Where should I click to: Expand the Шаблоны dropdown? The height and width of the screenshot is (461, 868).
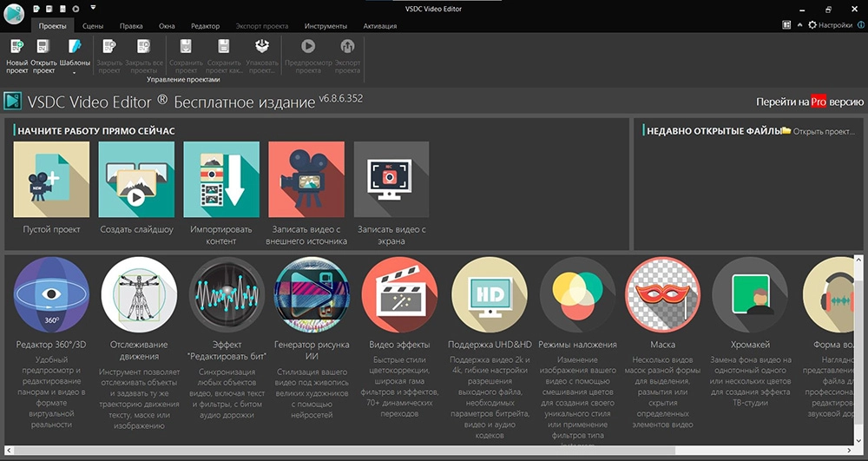pos(75,73)
